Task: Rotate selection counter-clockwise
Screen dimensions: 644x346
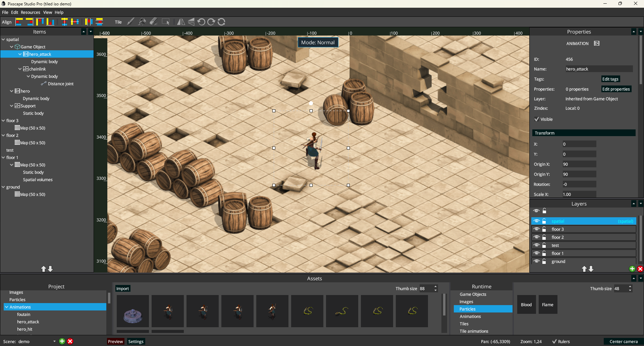Action: (201, 22)
